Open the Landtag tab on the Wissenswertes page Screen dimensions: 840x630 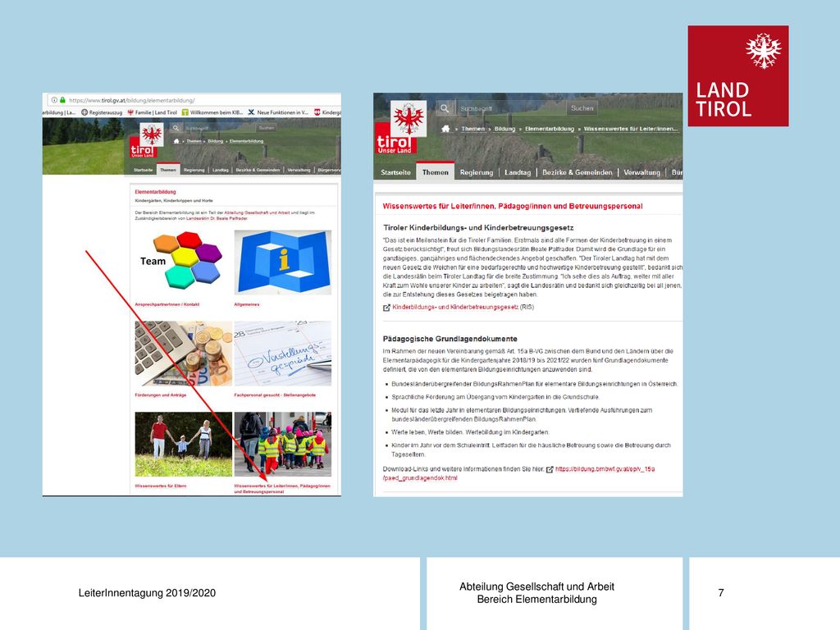(x=518, y=172)
